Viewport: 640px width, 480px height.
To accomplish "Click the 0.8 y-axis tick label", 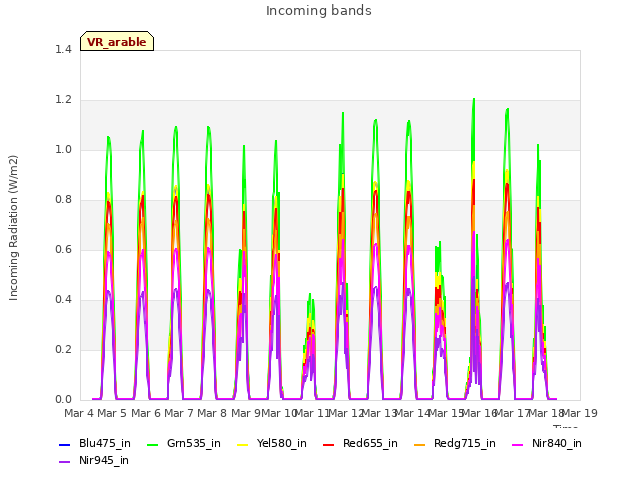I will coord(63,200).
